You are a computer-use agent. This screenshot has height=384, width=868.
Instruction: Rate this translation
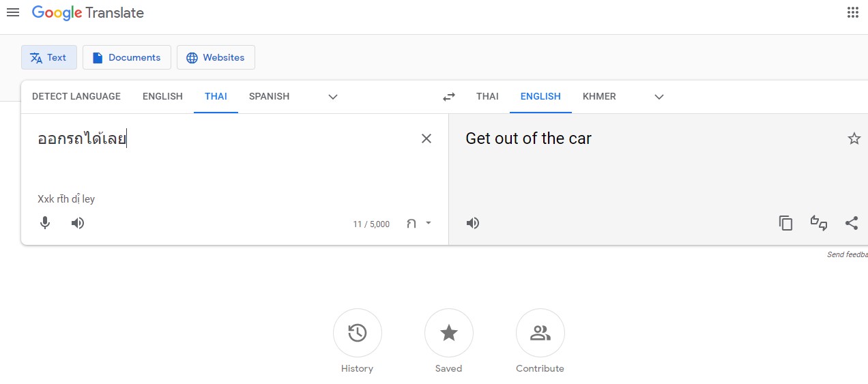click(x=819, y=223)
